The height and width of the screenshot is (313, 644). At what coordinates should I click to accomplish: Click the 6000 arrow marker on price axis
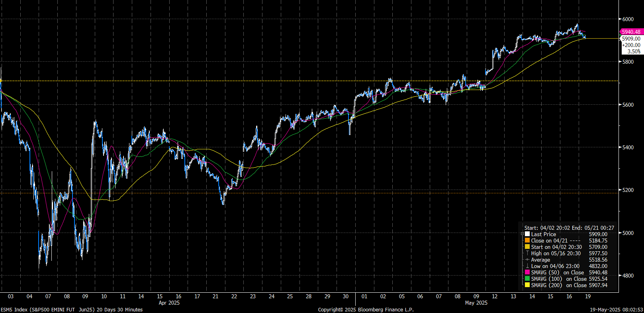[x=620, y=19]
